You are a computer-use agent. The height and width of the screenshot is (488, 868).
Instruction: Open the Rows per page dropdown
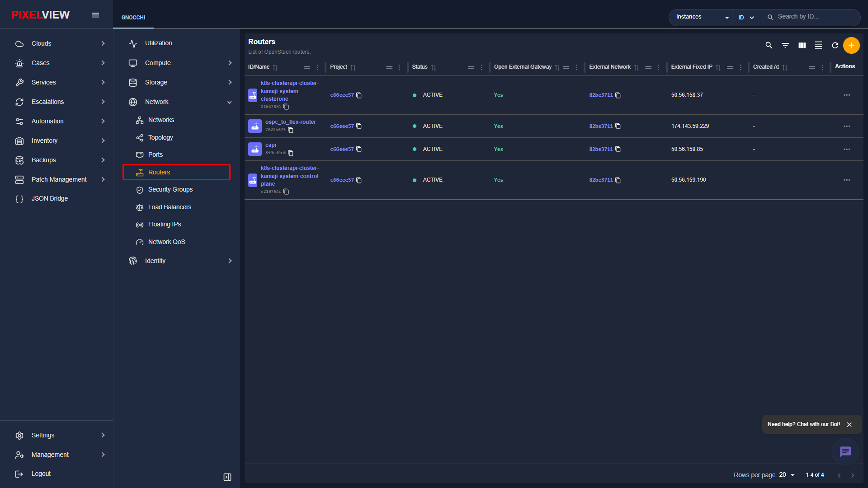point(787,475)
